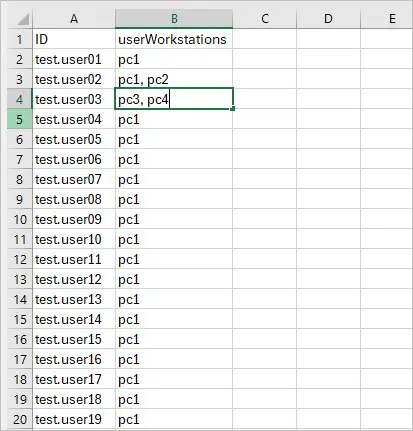Select cell containing test.user06

click(x=74, y=159)
